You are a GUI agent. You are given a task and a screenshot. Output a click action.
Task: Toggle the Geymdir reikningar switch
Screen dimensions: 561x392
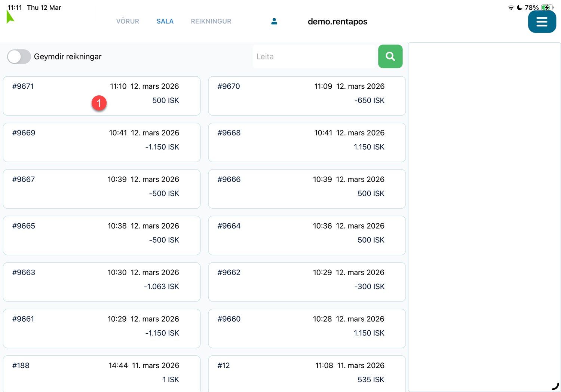[x=19, y=56]
